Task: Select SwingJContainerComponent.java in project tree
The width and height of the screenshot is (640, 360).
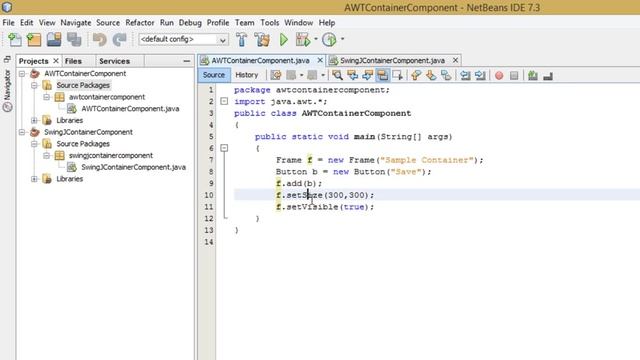Action: 133,167
